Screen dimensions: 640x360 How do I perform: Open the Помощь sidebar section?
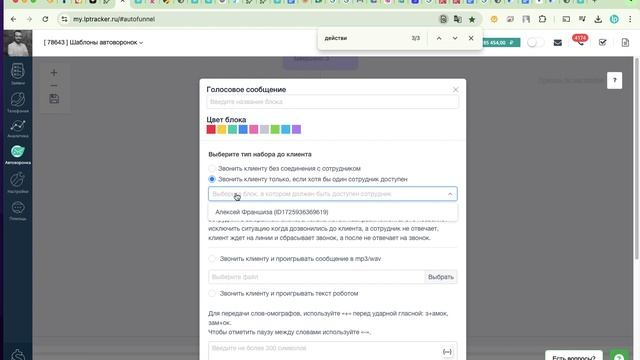coord(18,210)
